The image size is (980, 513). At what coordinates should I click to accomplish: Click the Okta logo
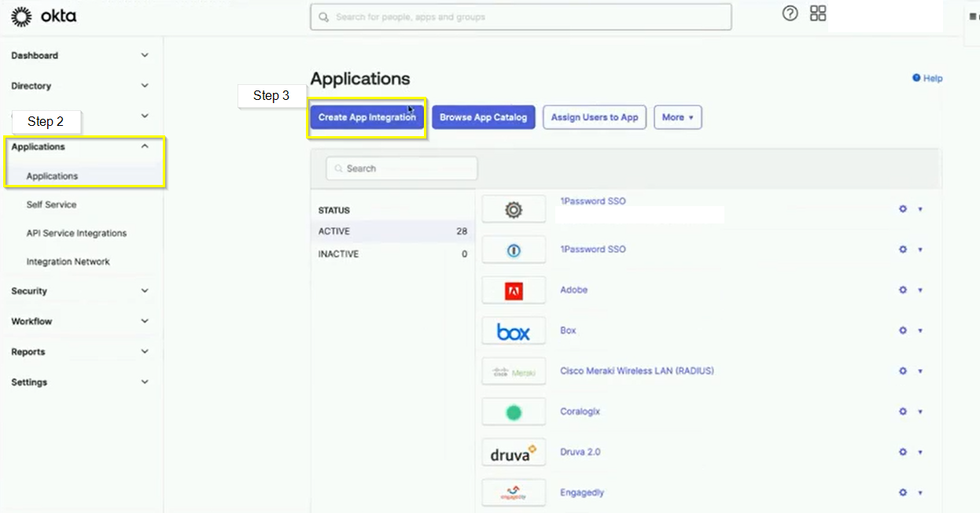coord(44,16)
